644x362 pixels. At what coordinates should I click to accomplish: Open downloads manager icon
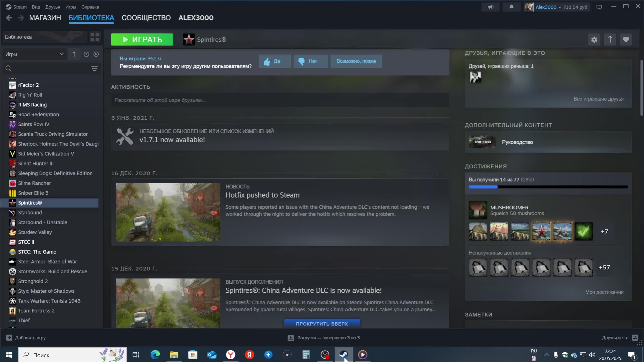click(x=291, y=338)
